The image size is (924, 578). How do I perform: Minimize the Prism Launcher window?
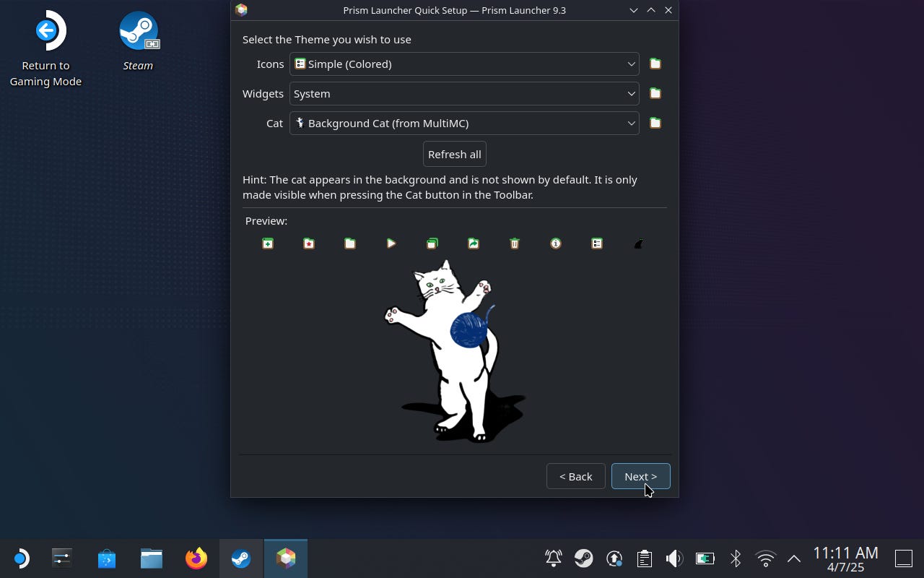click(x=634, y=10)
